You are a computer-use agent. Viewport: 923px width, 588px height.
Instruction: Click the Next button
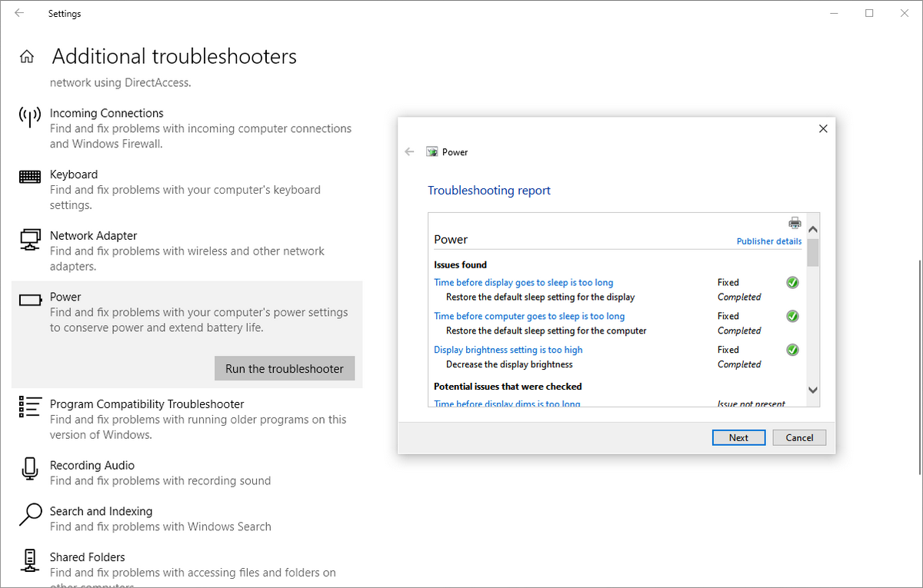738,437
